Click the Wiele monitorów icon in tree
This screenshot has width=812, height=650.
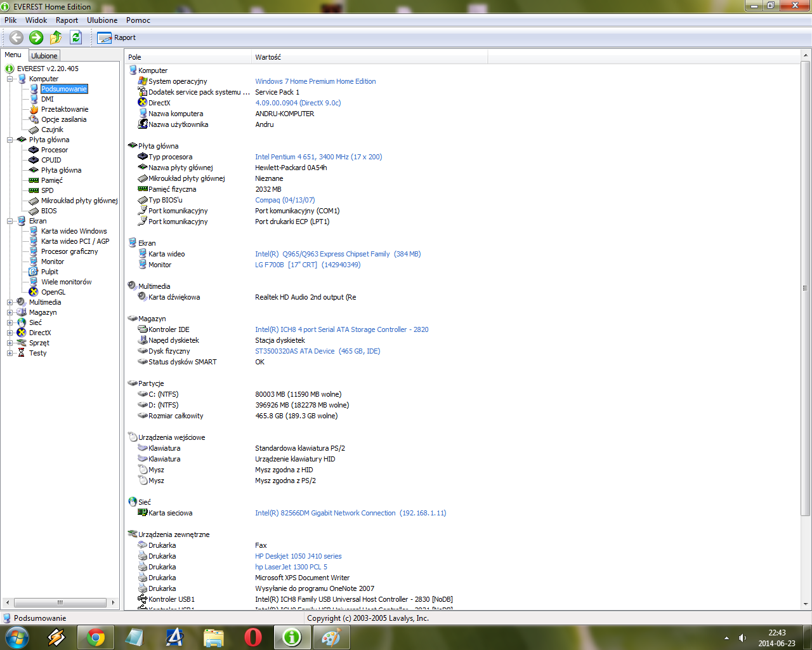pyautogui.click(x=34, y=282)
